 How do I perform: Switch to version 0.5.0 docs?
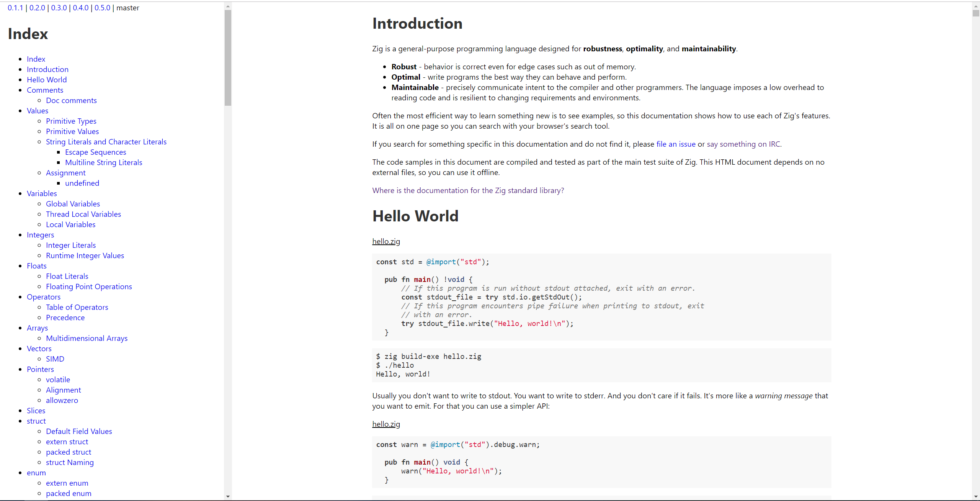coord(102,8)
